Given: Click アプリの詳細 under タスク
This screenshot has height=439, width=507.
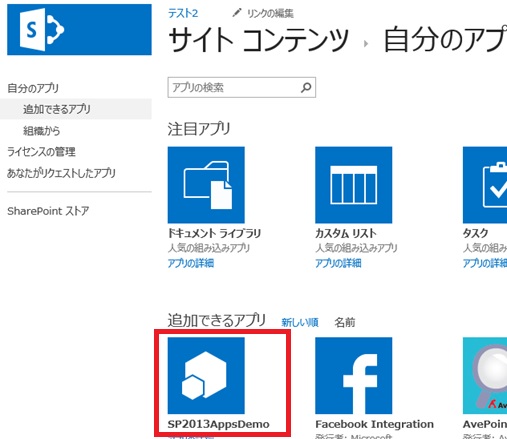Looking at the screenshot, I should click(485, 263).
